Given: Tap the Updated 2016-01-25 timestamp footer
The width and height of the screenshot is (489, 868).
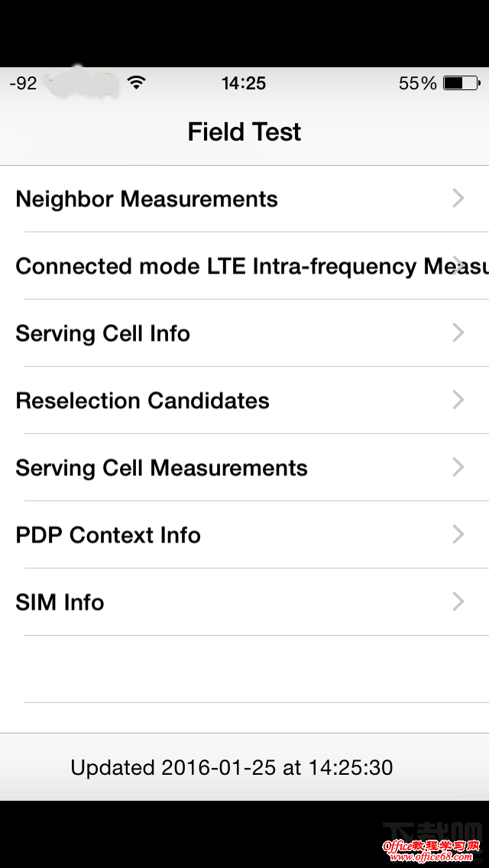Looking at the screenshot, I should pyautogui.click(x=232, y=767).
